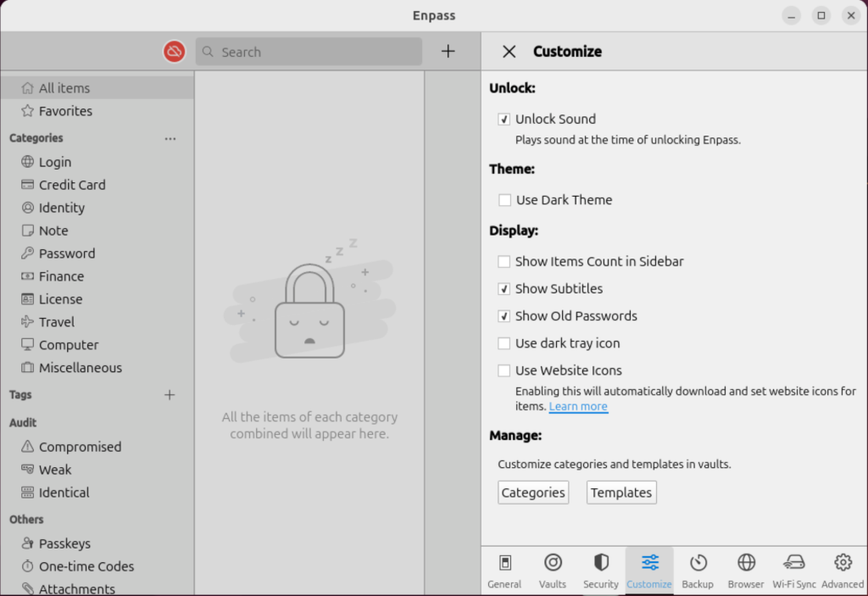
Task: Disable the Unlock Sound option
Action: tap(504, 120)
